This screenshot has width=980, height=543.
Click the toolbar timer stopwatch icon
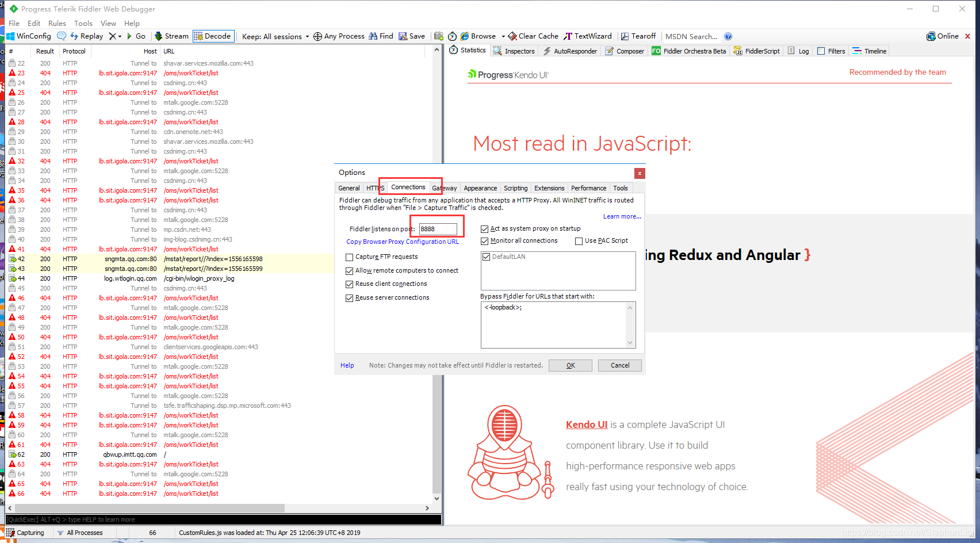pos(453,36)
